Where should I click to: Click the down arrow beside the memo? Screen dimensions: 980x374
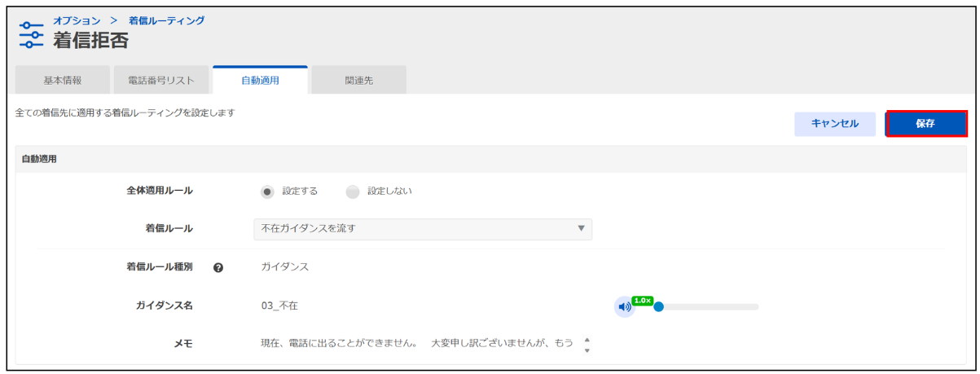[587, 350]
